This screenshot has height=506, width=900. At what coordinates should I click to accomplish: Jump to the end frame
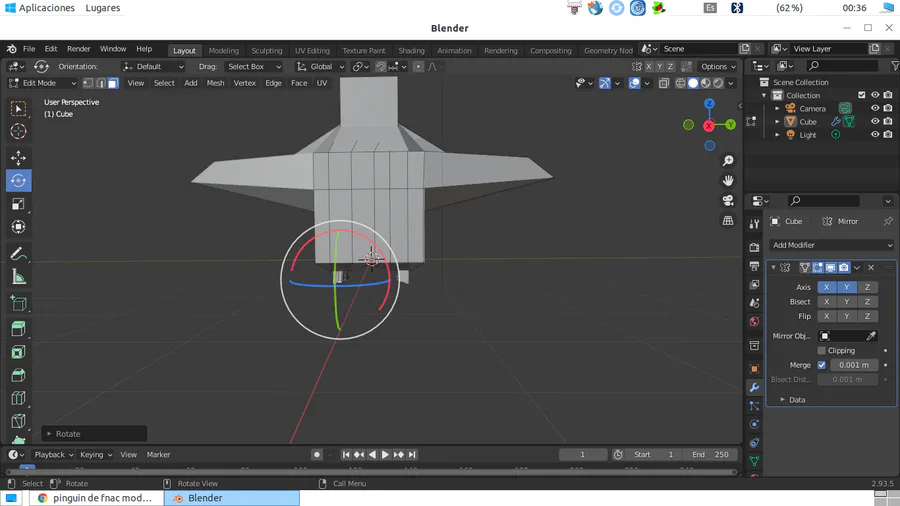412,454
